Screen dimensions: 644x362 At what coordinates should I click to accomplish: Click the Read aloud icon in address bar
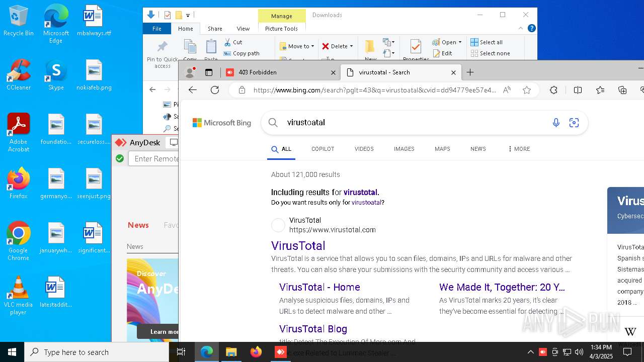coord(507,90)
